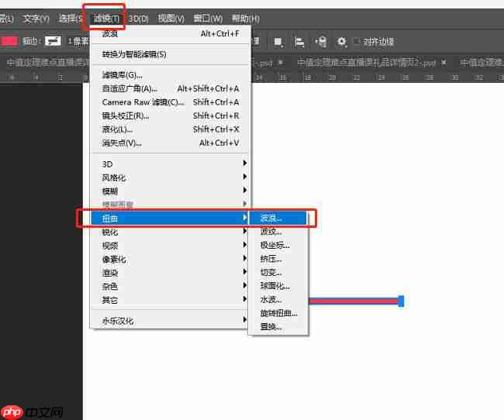Open the 文字(Y) menu
Image resolution: width=504 pixels, height=420 pixels.
[36, 19]
